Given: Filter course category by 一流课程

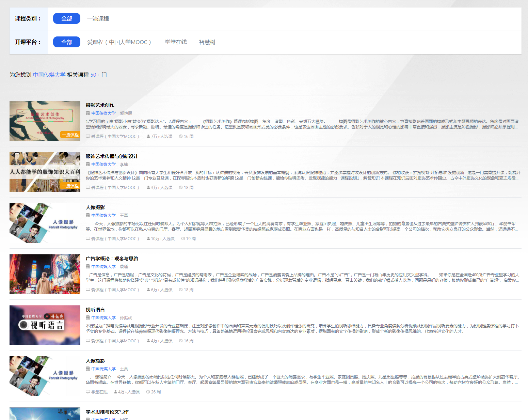Looking at the screenshot, I should point(98,18).
